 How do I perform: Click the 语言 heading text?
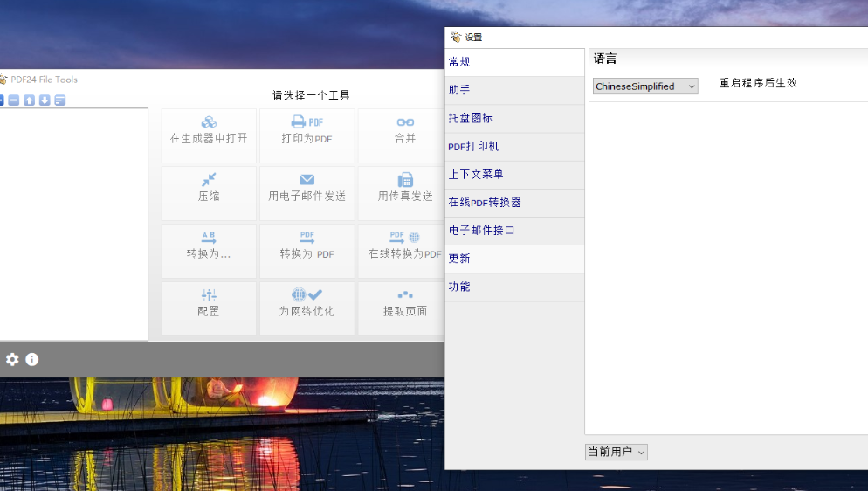[x=604, y=59]
